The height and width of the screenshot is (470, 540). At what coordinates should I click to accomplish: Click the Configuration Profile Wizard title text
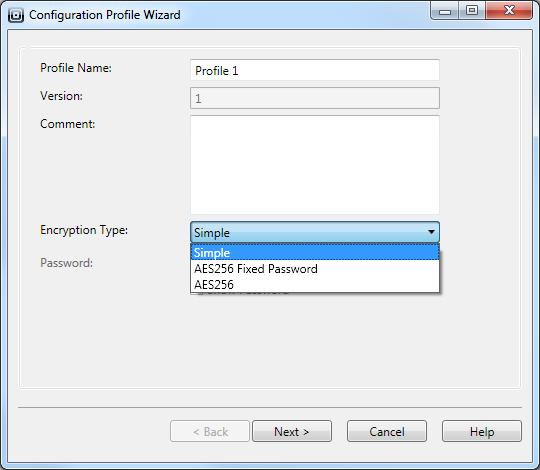(105, 15)
